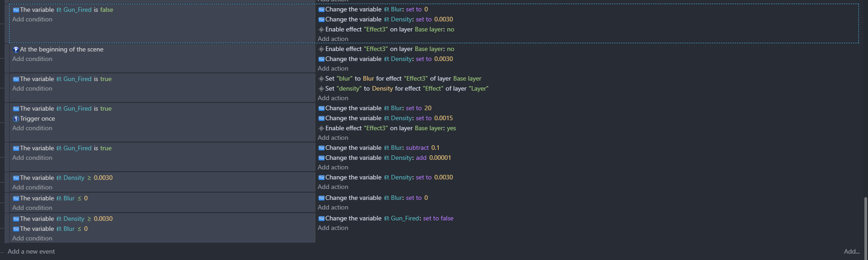Select 'Gun_Fired is true' condition beside Set "blur" action
The width and height of the screenshot is (868, 260).
point(62,79)
